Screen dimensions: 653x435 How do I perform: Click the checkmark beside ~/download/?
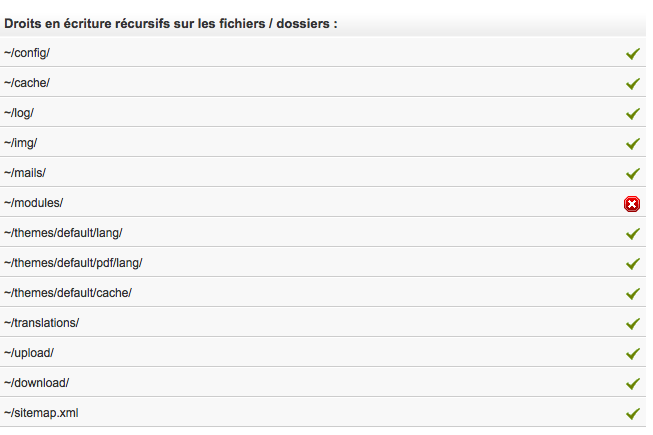[x=633, y=383]
